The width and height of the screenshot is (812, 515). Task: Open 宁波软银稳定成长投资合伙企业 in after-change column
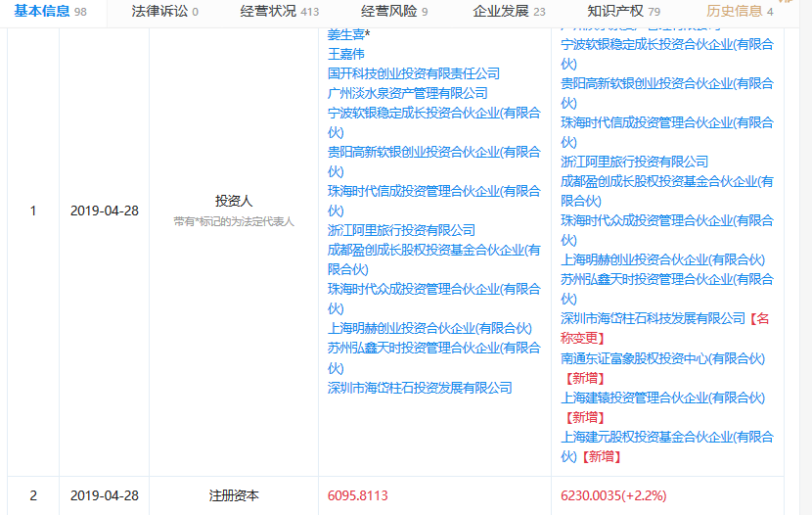click(667, 54)
